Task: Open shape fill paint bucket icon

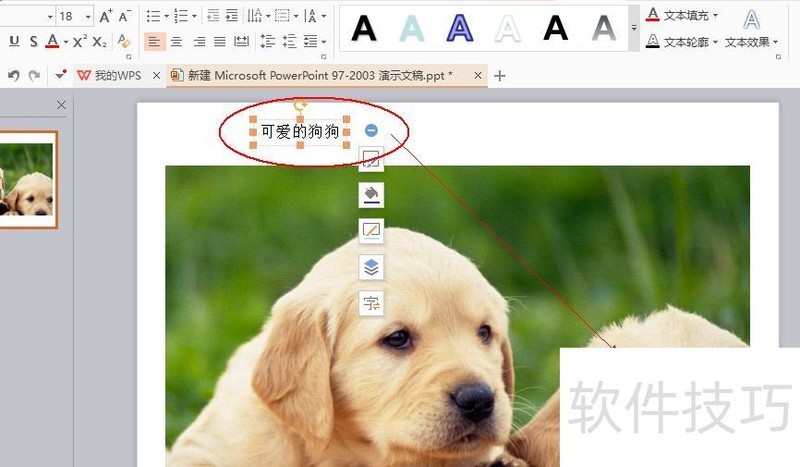Action: [371, 194]
